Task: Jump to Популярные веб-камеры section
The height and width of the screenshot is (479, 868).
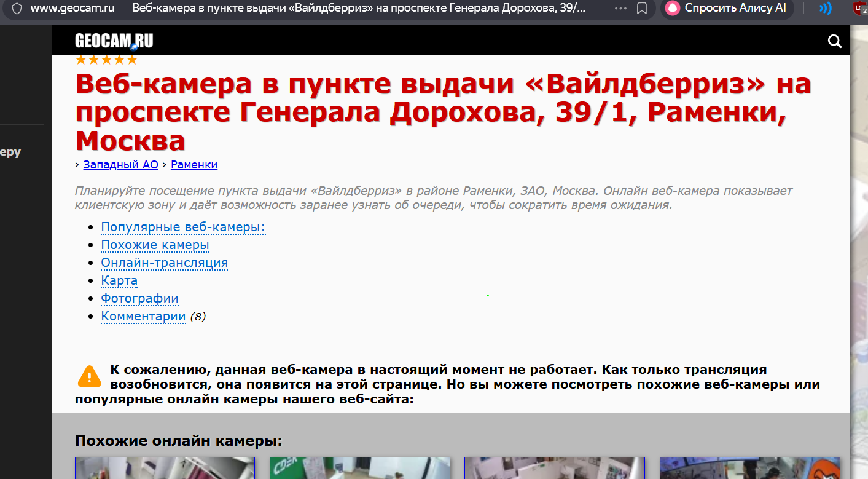Action: (183, 228)
